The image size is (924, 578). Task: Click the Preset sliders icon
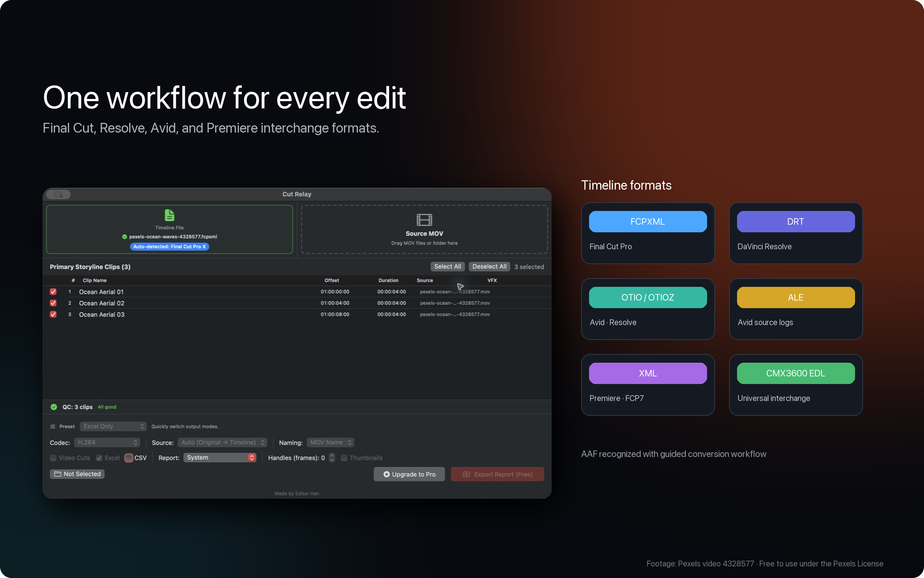53,427
